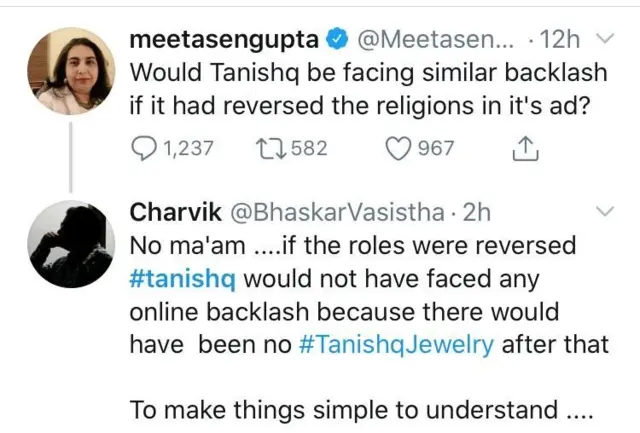Go to the Charvik display name
The image size is (640, 433).
[176, 214]
